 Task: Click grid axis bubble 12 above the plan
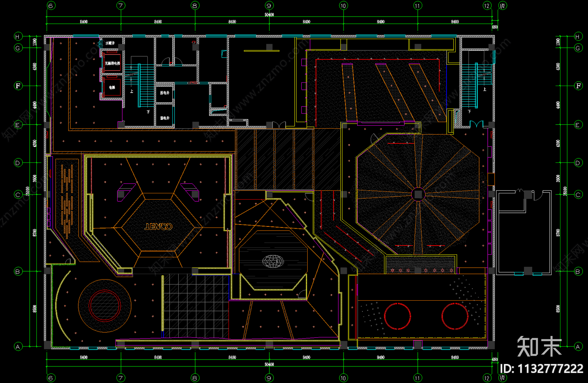pyautogui.click(x=487, y=6)
